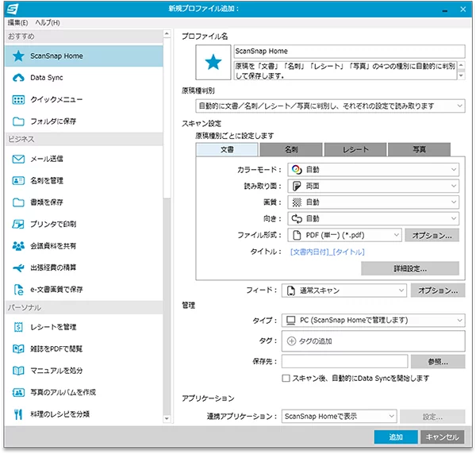This screenshot has width=476, height=454.
Task: Pick the フォルダに保存 folder icon
Action: (x=18, y=121)
